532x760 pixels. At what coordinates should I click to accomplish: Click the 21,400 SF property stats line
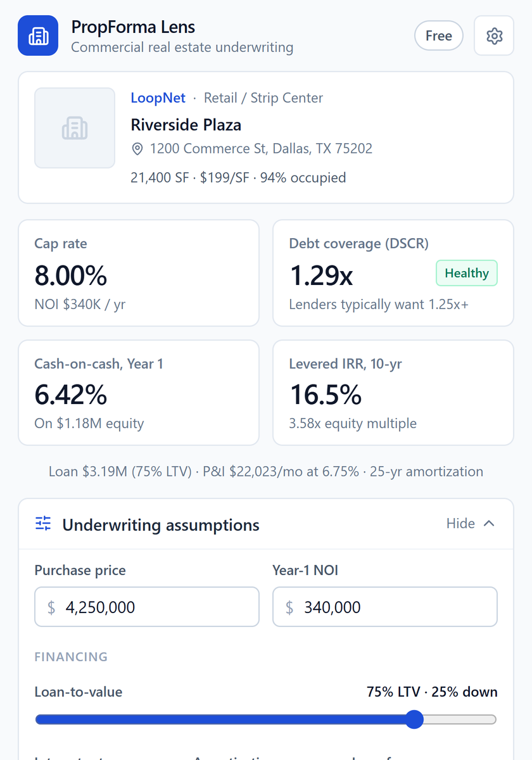point(238,177)
